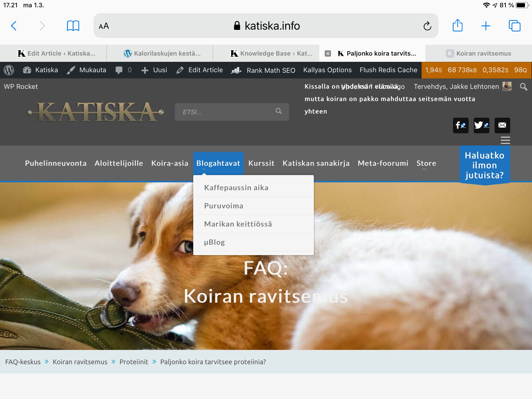Follow the Proteiinit breadcrumb link
The width and height of the screenshot is (532, 399).
click(x=134, y=362)
